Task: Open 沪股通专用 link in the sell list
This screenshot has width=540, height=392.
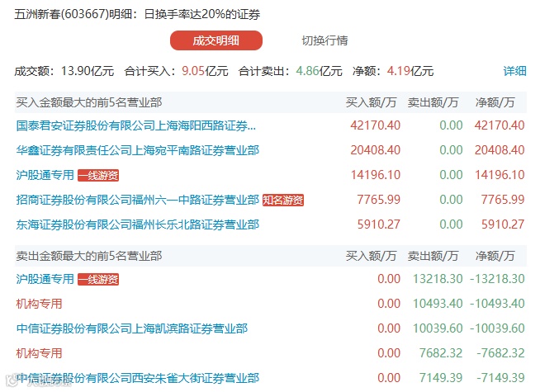Action: tap(45, 279)
